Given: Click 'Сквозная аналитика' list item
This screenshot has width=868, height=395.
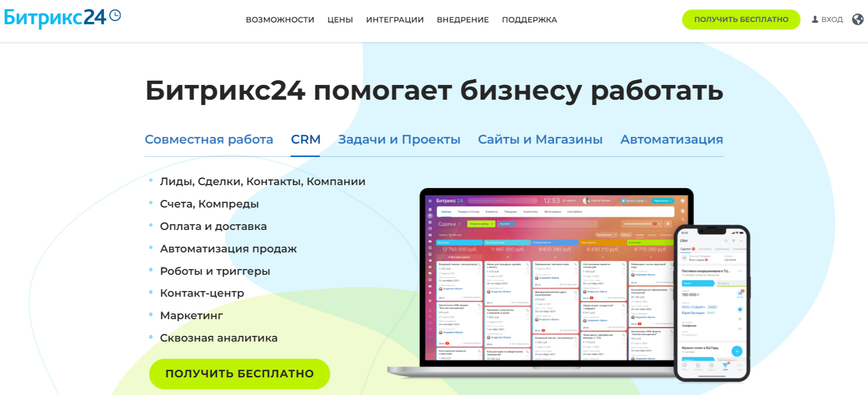Looking at the screenshot, I should [x=219, y=338].
